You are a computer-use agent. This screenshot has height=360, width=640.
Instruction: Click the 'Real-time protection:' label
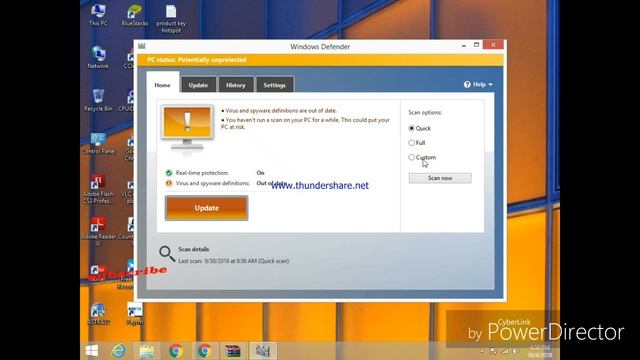click(202, 173)
